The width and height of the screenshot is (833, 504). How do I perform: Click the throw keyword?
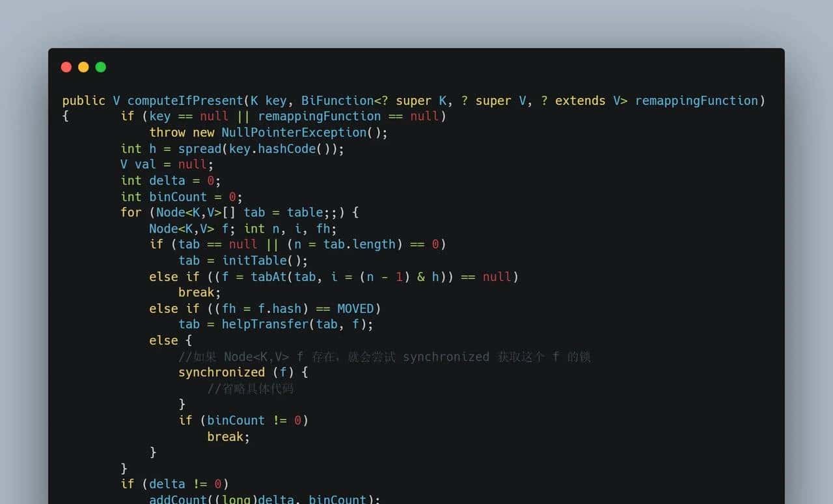click(167, 133)
